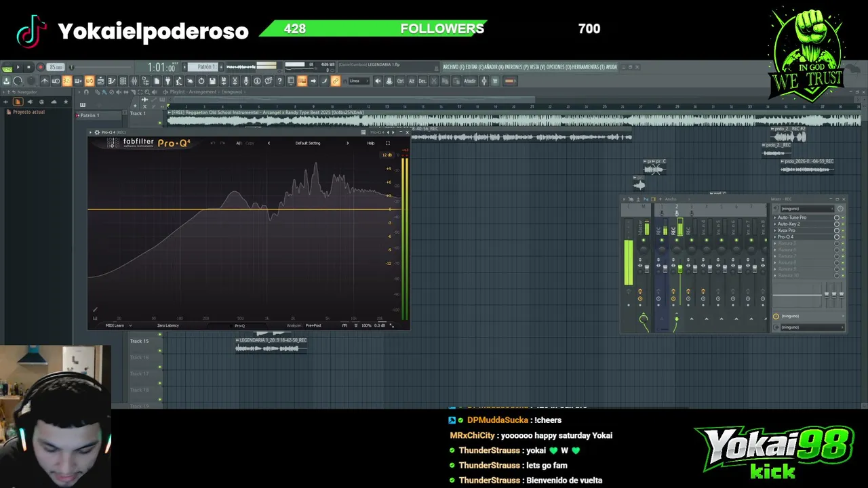
Task: Click the Alt button in the toolbar
Action: [412, 81]
